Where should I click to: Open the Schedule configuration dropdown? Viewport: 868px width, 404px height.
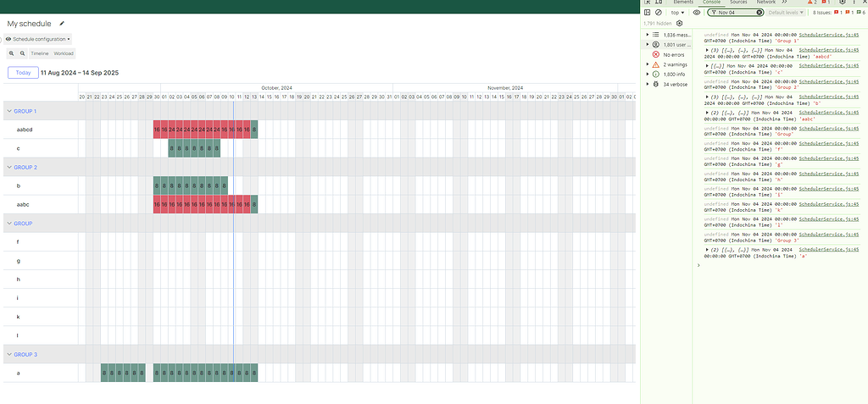[38, 39]
